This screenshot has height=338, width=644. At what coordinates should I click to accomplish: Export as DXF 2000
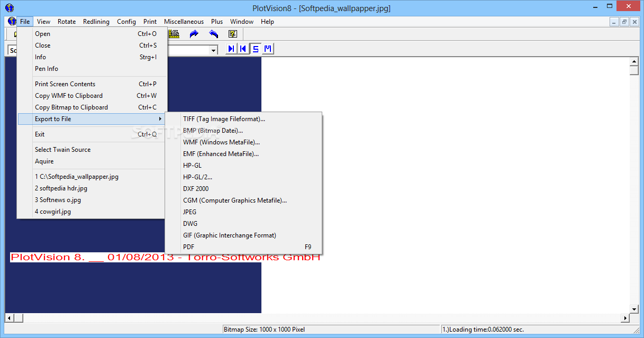click(x=243, y=189)
